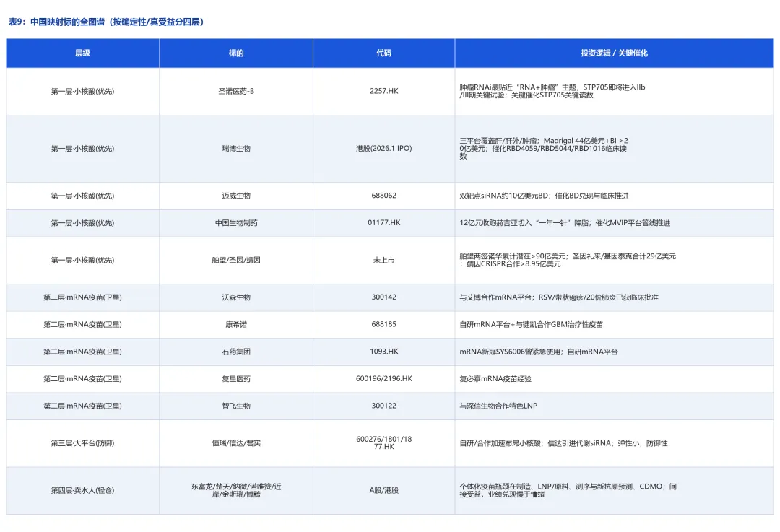Select the code 2257.HK
The height and width of the screenshot is (532, 780).
click(x=384, y=91)
